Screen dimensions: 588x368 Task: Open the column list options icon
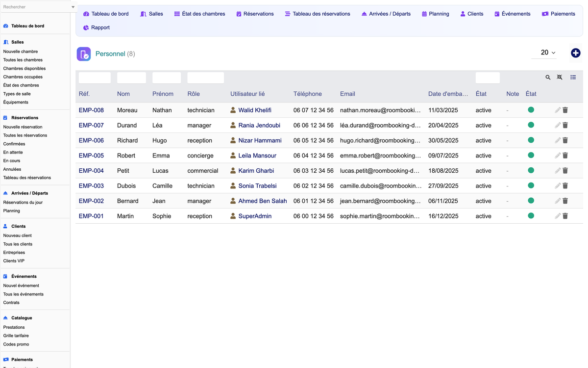(x=573, y=78)
